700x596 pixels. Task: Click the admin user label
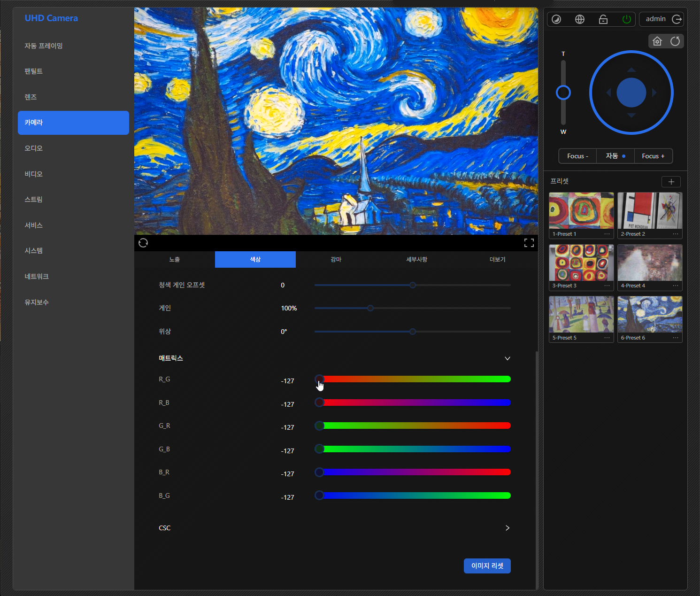tap(655, 19)
